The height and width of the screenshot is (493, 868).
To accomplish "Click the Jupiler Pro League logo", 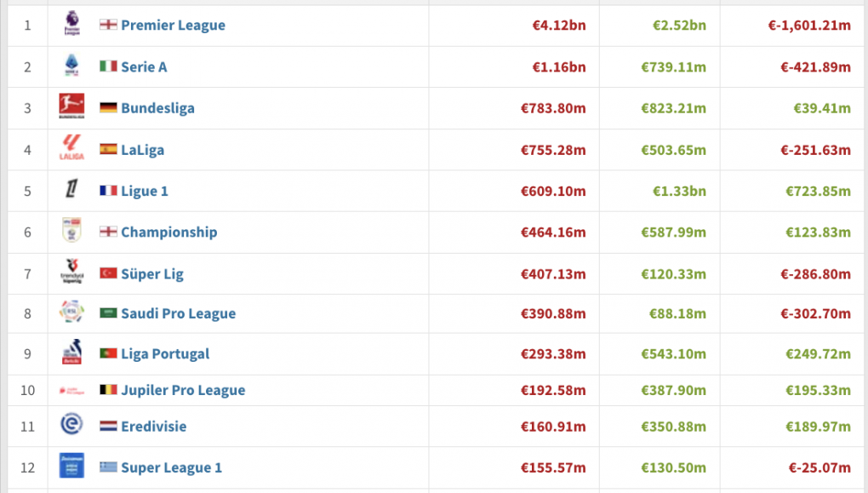I will click(72, 391).
